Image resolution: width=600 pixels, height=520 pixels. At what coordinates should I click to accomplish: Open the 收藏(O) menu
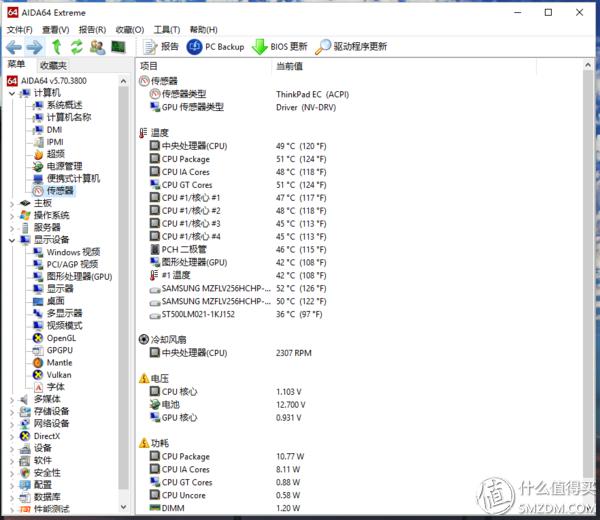pyautogui.click(x=130, y=29)
